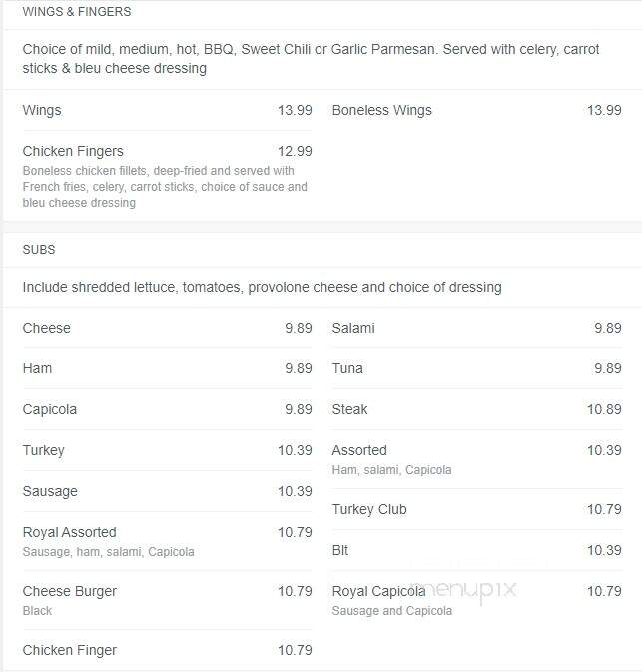Select the Turkey Club sub
The height and width of the screenshot is (672, 642).
476,509
